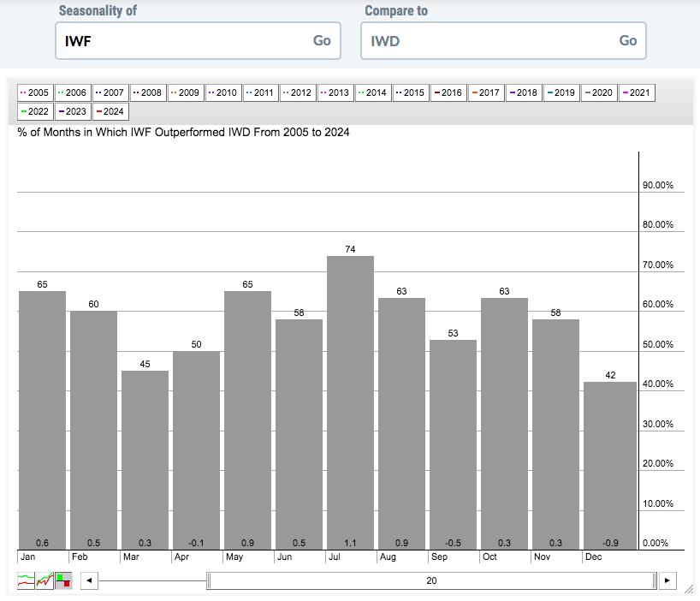Click the right arrow of the year slider
This screenshot has height=601, width=700.
(667, 581)
